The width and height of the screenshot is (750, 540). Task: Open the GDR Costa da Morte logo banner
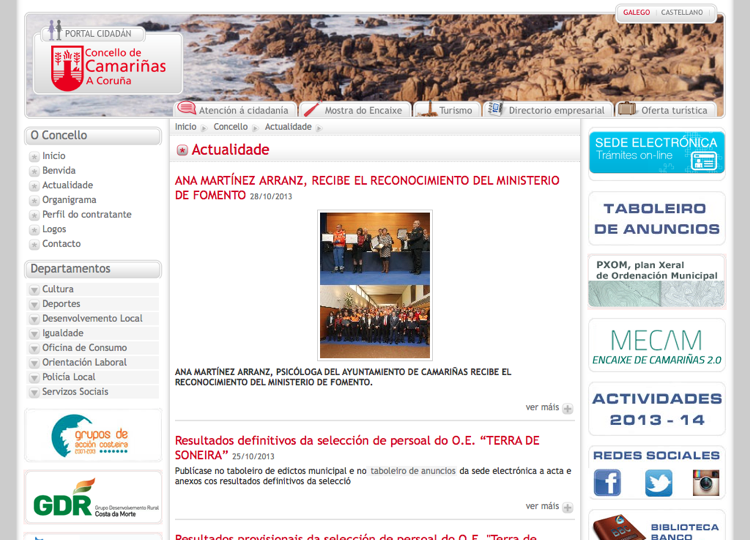pos(93,497)
